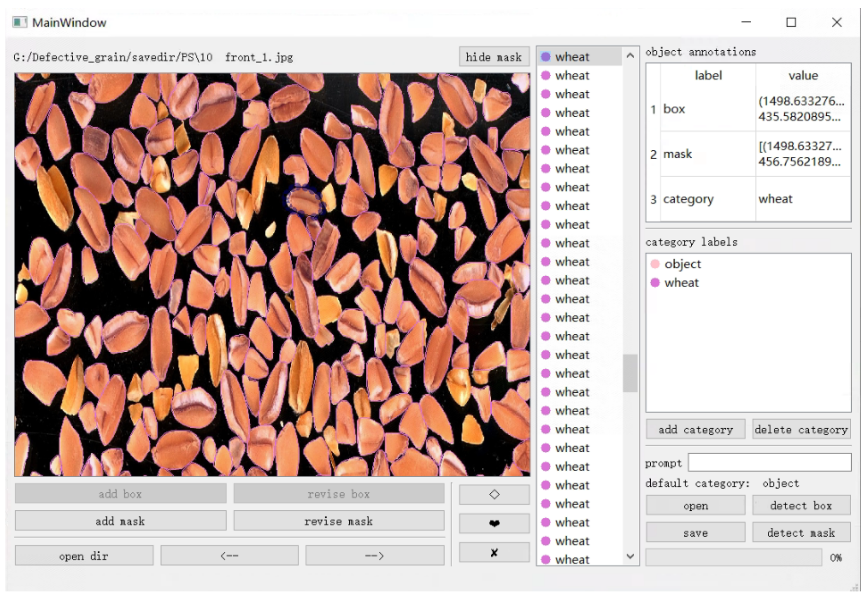Select the object category label

(x=682, y=264)
